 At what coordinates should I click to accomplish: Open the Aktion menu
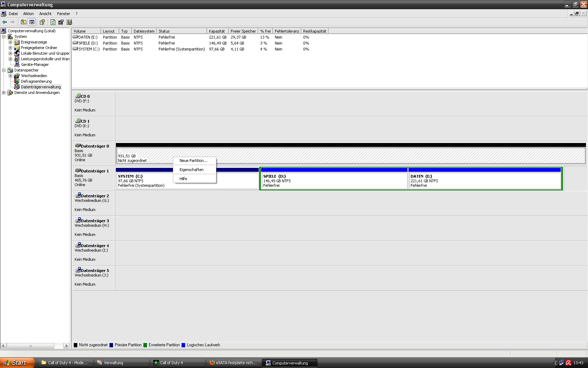pyautogui.click(x=28, y=14)
